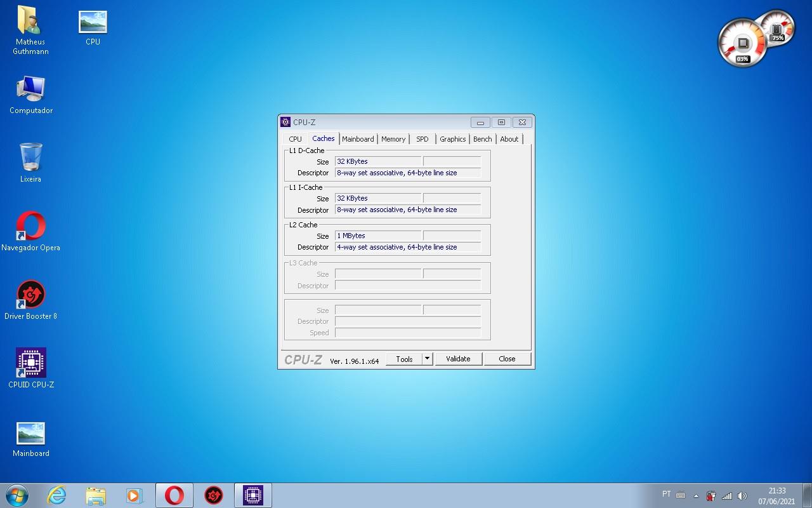The image size is (812, 508).
Task: Open the Mainboard image file on desktop
Action: (x=30, y=439)
